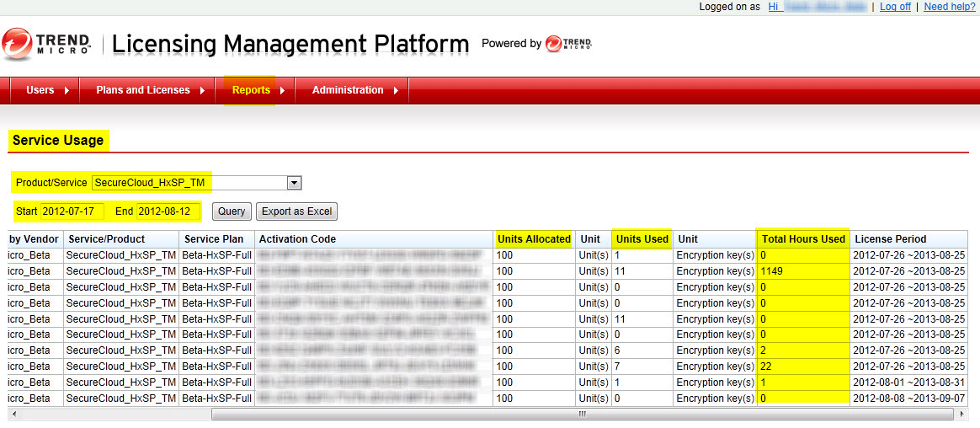The height and width of the screenshot is (428, 980).
Task: Open the Reports menu
Action: (x=251, y=90)
